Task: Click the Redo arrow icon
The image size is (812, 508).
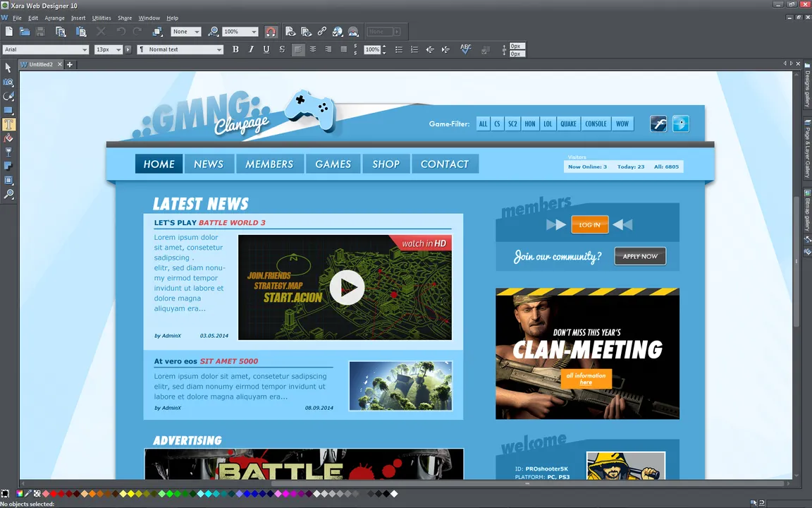Action: tap(137, 32)
